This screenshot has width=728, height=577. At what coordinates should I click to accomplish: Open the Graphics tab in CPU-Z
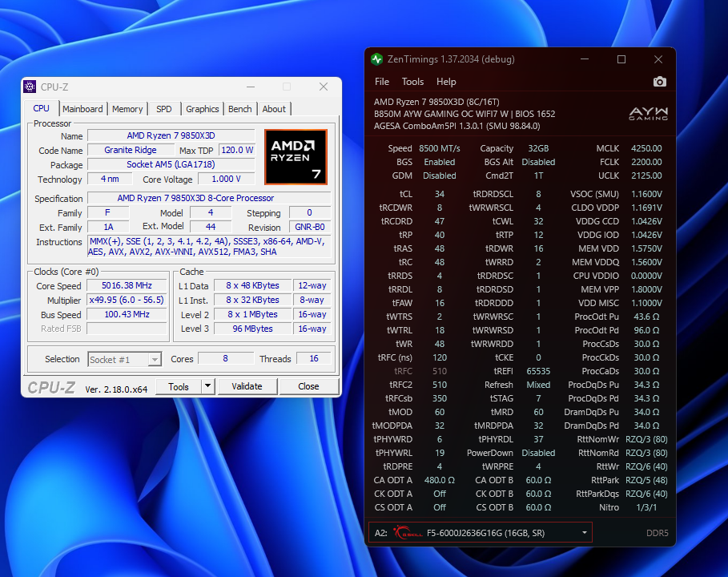point(202,109)
